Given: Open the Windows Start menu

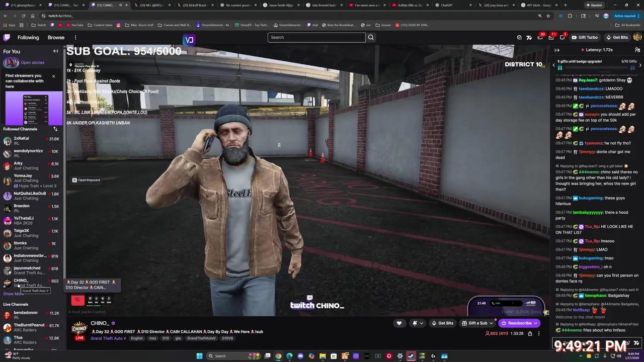Looking at the screenshot, I should pos(199,356).
